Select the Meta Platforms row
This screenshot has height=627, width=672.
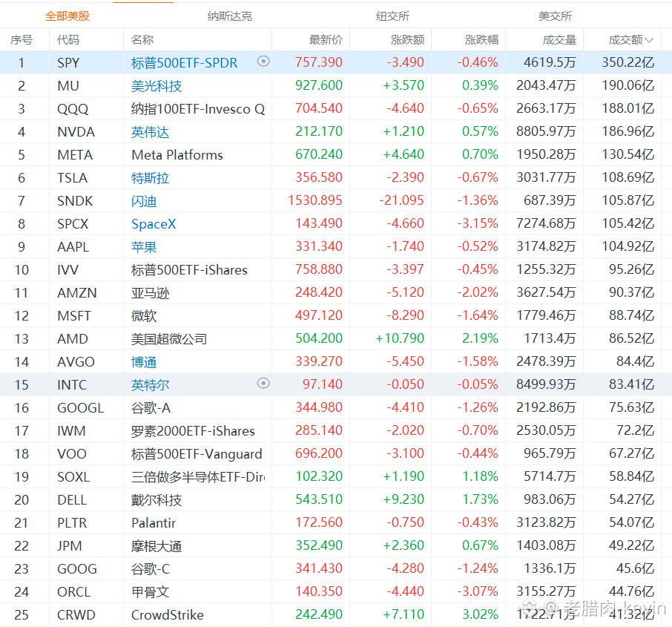click(336, 154)
